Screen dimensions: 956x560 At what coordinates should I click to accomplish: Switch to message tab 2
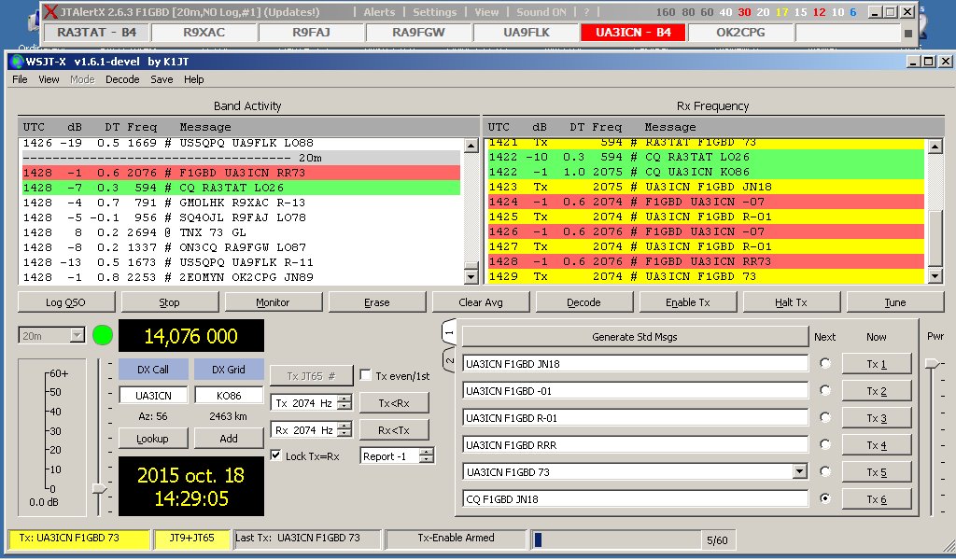click(x=449, y=360)
